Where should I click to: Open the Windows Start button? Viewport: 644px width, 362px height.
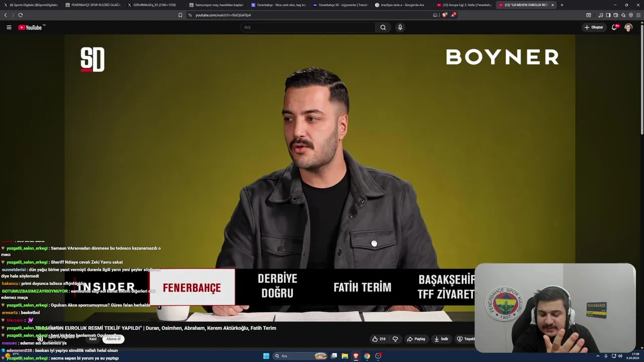[266, 356]
